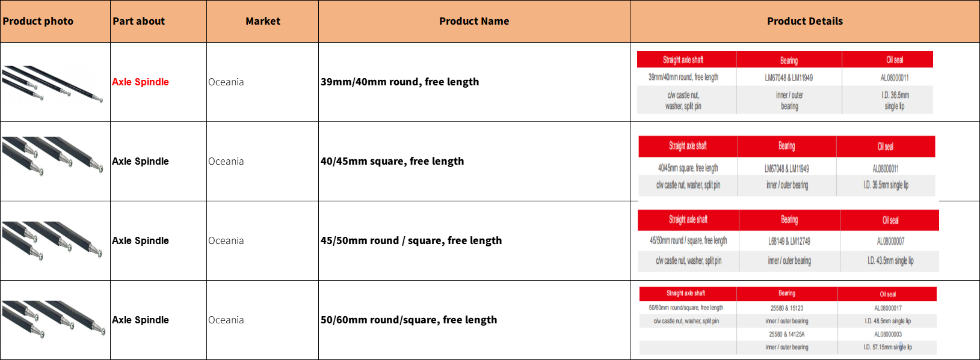Click spec image listing 25580 & 15123 bearing
The width and height of the screenshot is (980, 360).
tap(787, 320)
